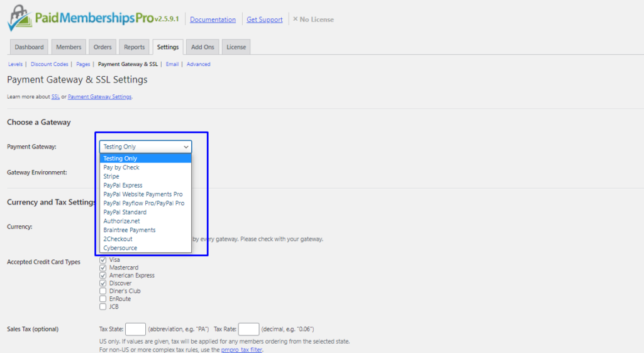Choose Authorize.net gateway option
The image size is (644, 353).
tap(145, 221)
